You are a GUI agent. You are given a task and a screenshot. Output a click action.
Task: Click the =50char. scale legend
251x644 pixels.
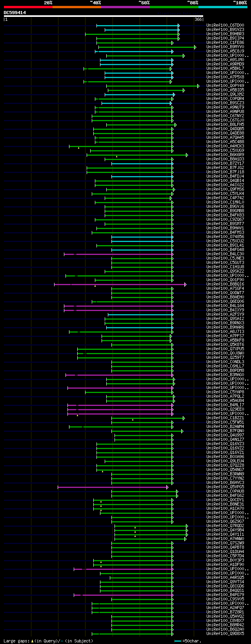pyautogui.click(x=188, y=641)
